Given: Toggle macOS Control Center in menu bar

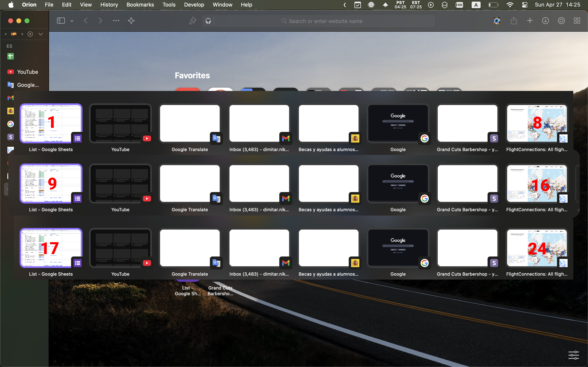Looking at the screenshot, I should (x=525, y=5).
